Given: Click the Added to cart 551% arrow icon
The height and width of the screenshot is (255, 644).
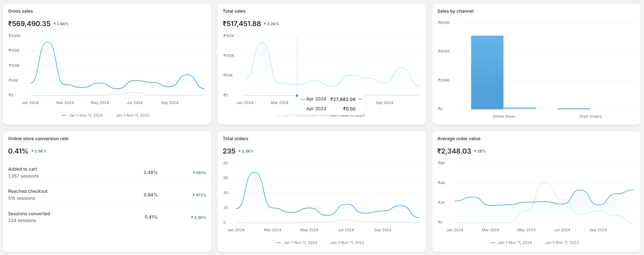Looking at the screenshot, I should pyautogui.click(x=194, y=173).
